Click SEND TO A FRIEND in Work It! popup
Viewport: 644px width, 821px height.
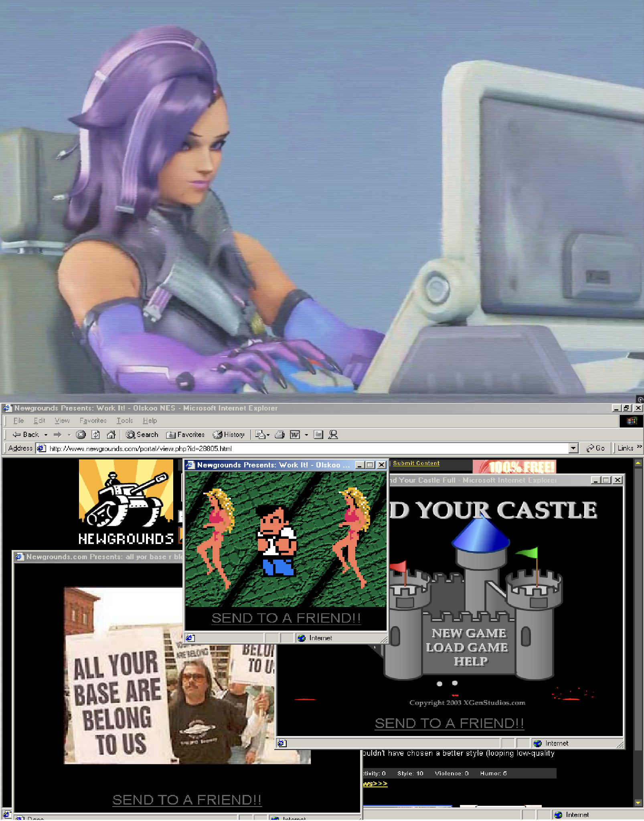pyautogui.click(x=286, y=618)
